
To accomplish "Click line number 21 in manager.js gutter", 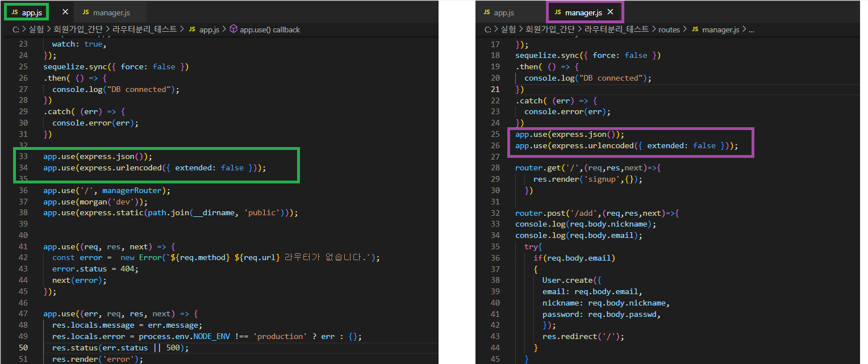I will click(495, 89).
